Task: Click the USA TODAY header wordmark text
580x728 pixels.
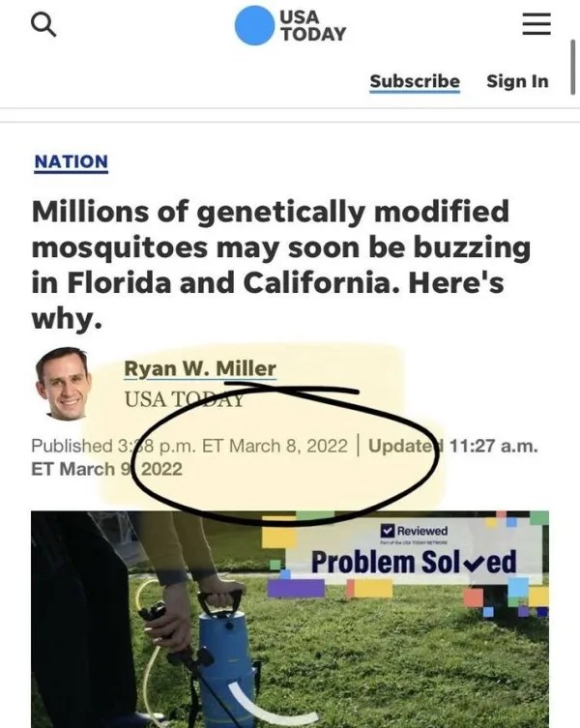Action: pyautogui.click(x=312, y=26)
